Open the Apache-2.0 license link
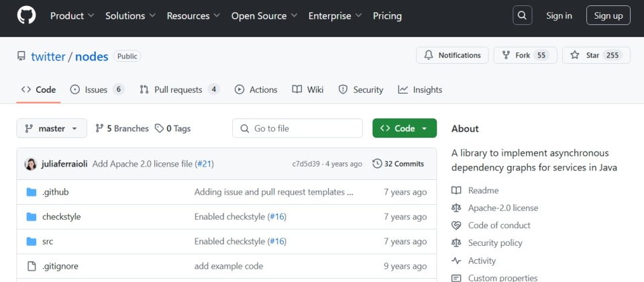The height and width of the screenshot is (282, 644). tap(503, 208)
